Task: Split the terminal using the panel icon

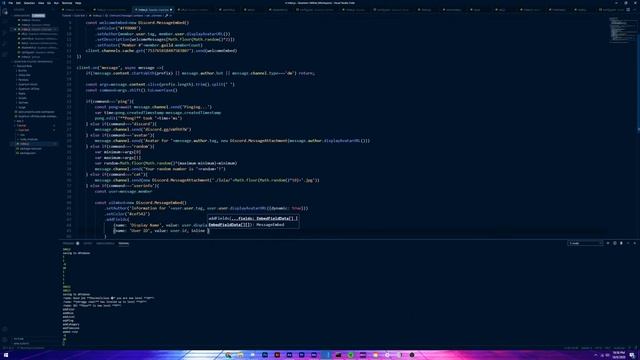Action: coord(615,243)
